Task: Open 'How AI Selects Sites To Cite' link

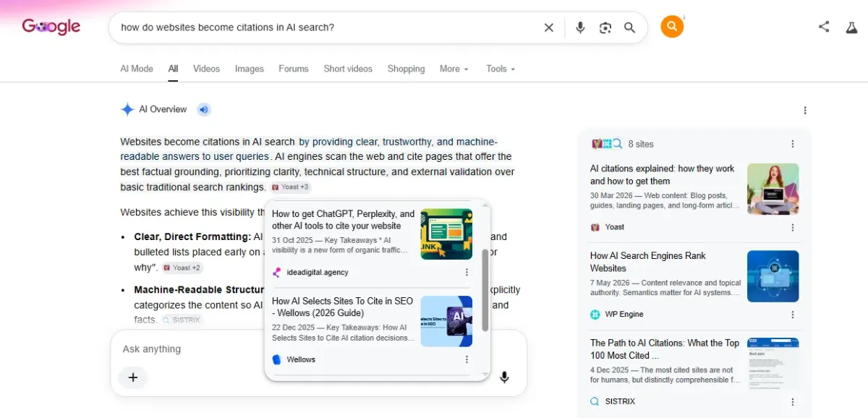Action: tap(343, 307)
